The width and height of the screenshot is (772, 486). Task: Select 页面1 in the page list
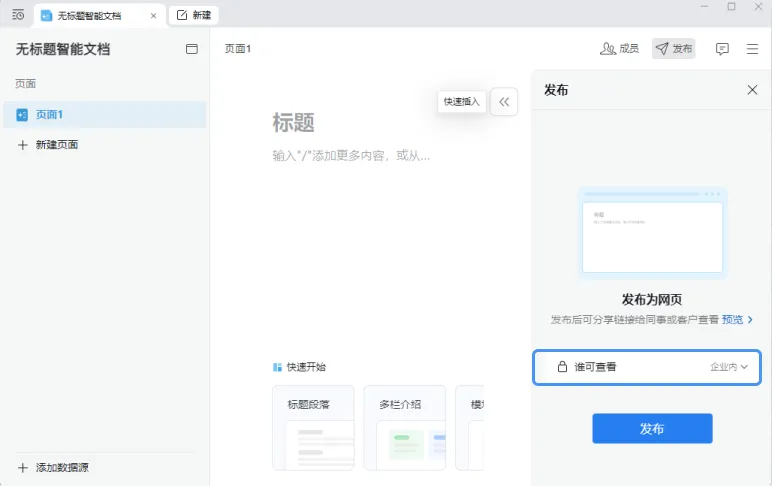click(x=105, y=115)
